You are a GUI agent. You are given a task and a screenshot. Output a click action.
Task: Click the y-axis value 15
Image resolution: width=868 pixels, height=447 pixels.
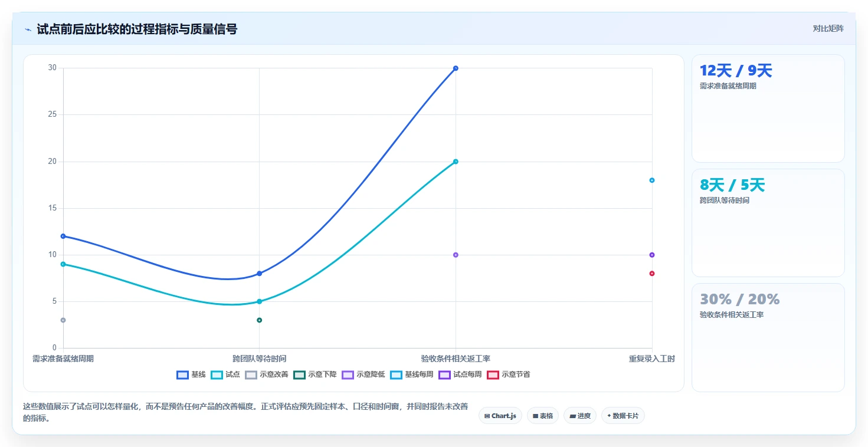point(53,208)
